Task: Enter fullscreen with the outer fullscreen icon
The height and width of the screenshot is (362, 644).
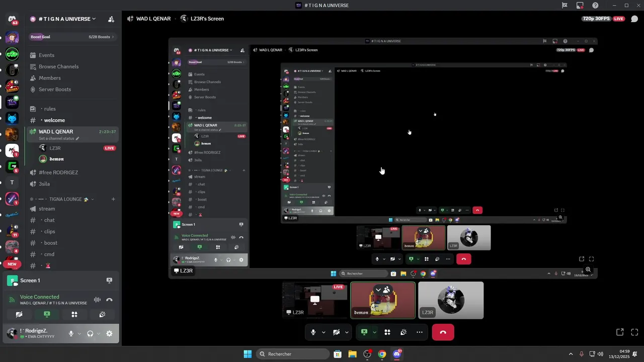Action: tap(634, 332)
